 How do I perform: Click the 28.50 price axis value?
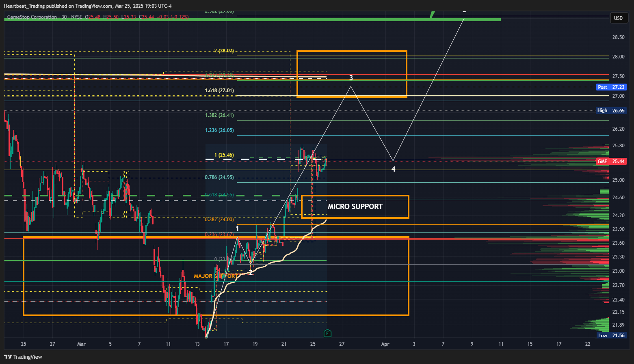[618, 37]
